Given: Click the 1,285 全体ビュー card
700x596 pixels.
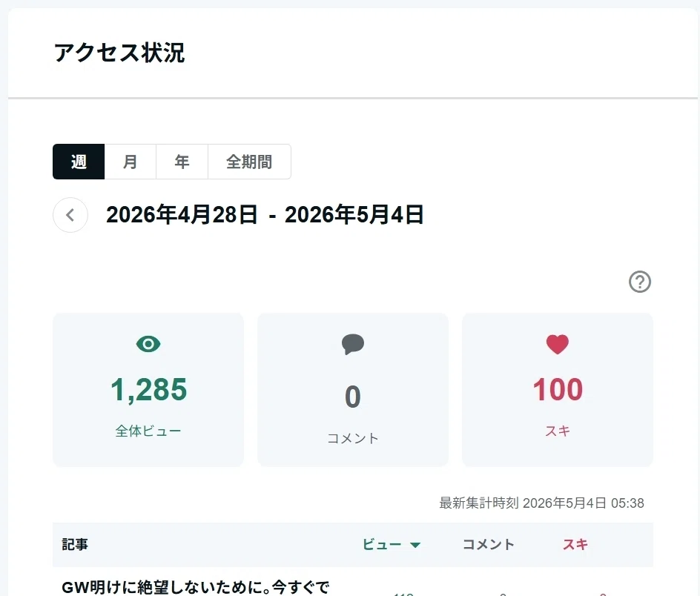Looking at the screenshot, I should (x=148, y=390).
